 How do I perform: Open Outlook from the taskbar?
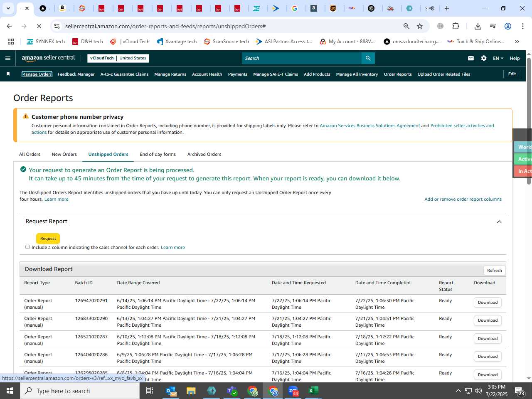click(171, 391)
